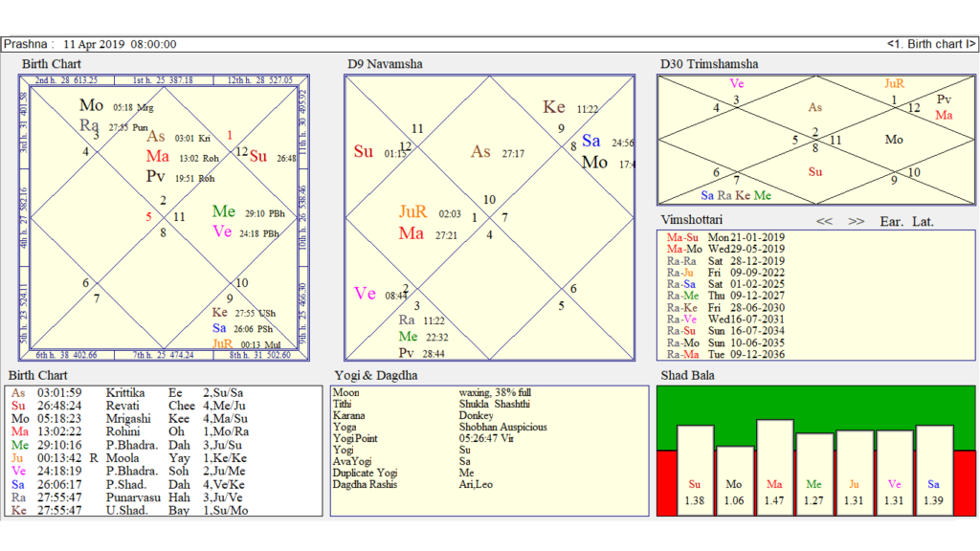Image resolution: width=980 pixels, height=551 pixels.
Task: Click 'Sa Ra Ke Me' in the D30 chart
Action: [x=736, y=195]
